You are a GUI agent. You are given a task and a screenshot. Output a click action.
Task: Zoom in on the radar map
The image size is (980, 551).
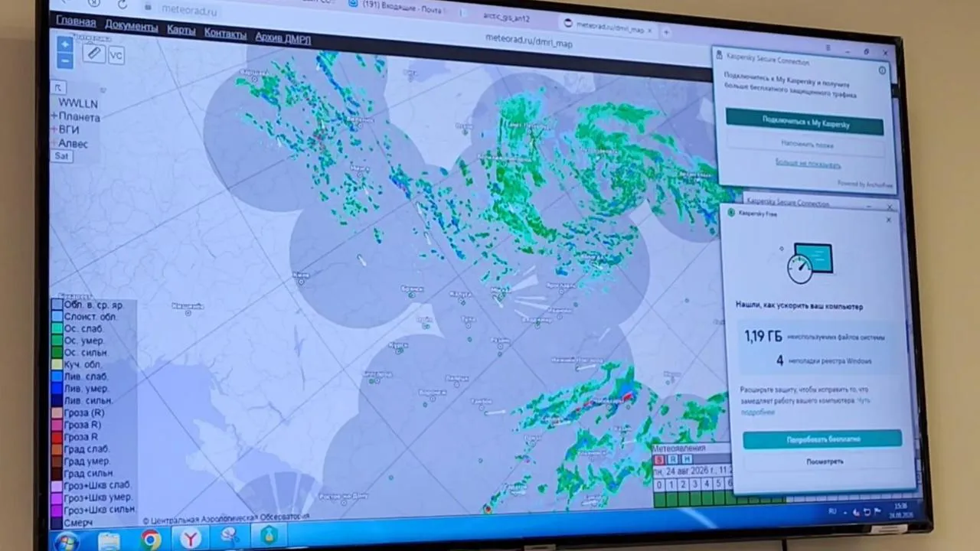coord(65,45)
